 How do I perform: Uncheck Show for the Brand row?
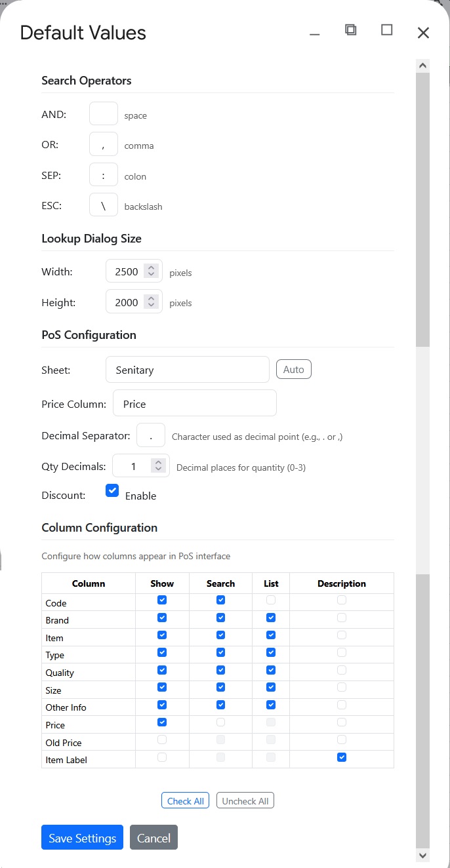tap(162, 618)
